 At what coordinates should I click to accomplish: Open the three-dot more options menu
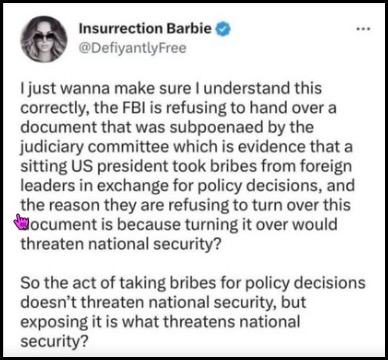pyautogui.click(x=363, y=29)
